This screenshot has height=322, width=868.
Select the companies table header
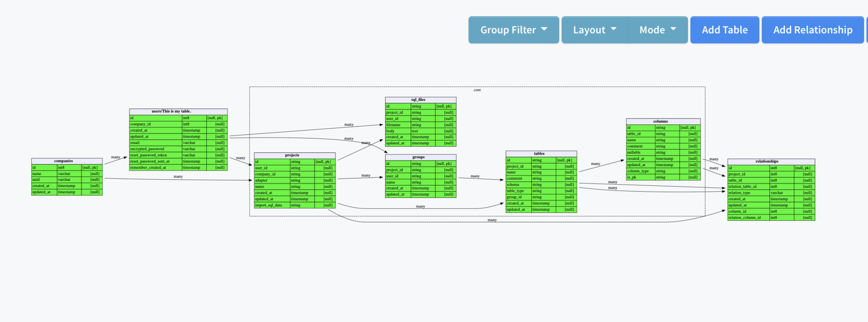click(67, 161)
